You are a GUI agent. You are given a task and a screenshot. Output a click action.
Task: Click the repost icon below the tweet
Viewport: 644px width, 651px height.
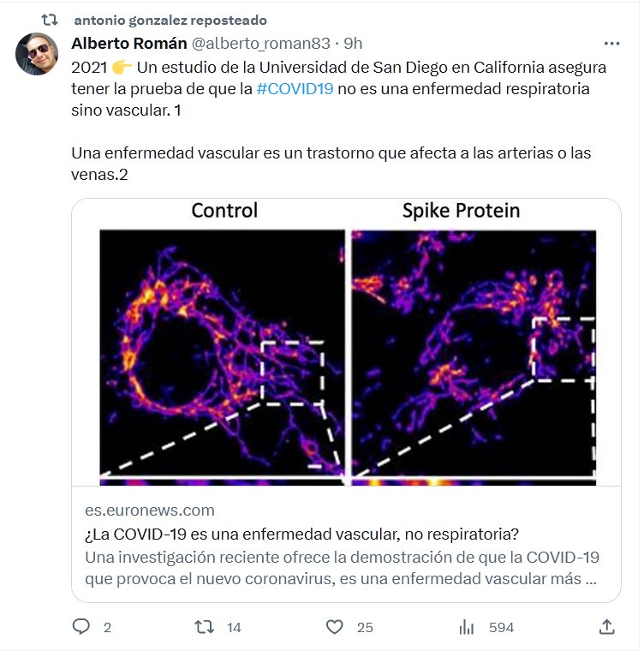[205, 627]
